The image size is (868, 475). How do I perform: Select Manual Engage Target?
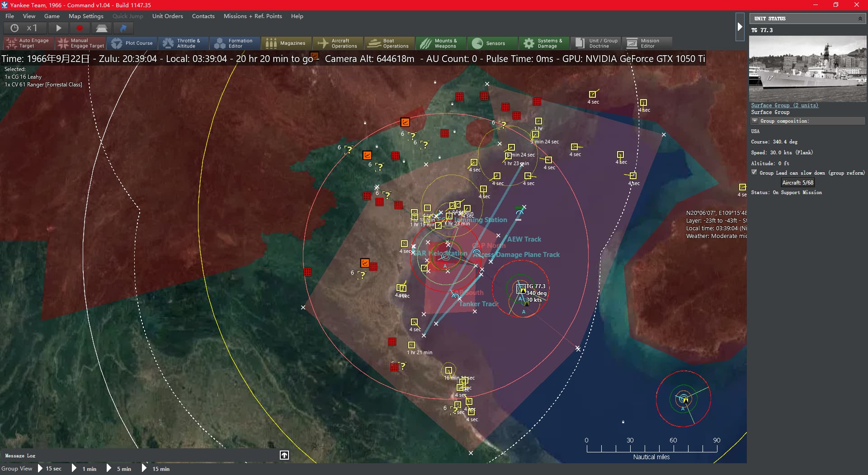click(80, 43)
